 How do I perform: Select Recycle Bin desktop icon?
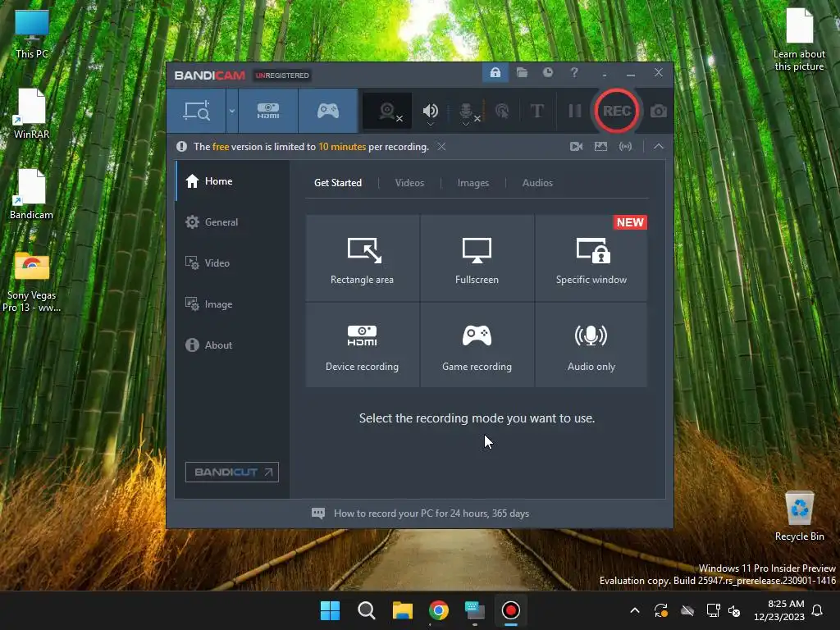click(799, 517)
